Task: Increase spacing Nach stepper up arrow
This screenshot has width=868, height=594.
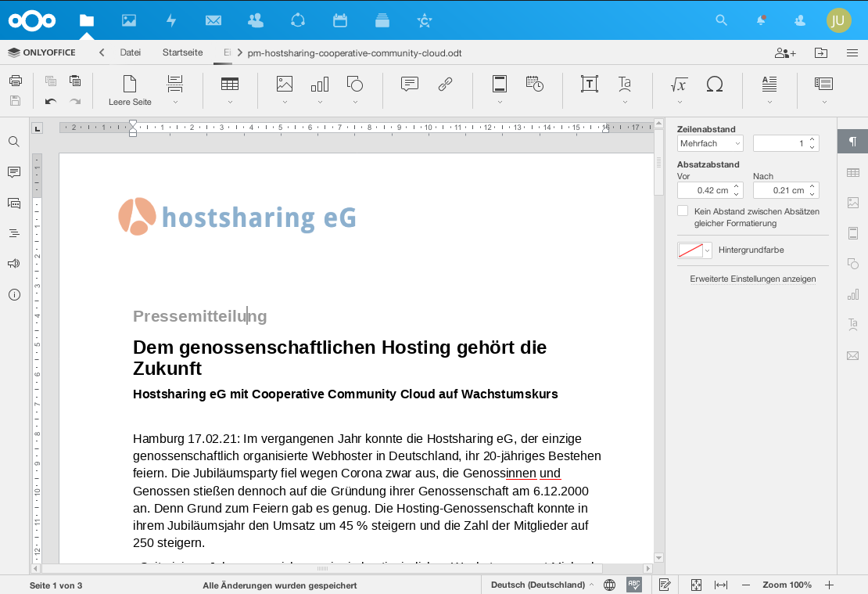Action: [812, 186]
